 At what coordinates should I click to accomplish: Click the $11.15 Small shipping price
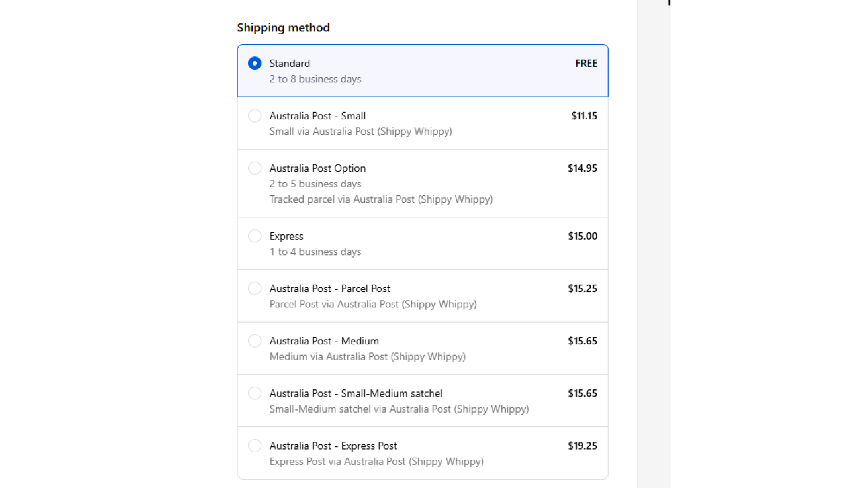(x=584, y=116)
